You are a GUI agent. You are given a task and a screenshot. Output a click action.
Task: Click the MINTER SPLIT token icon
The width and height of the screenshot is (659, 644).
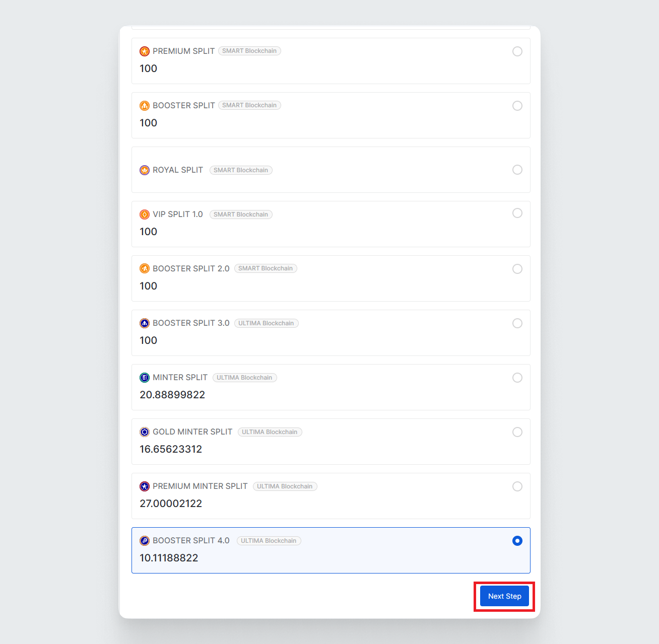145,378
